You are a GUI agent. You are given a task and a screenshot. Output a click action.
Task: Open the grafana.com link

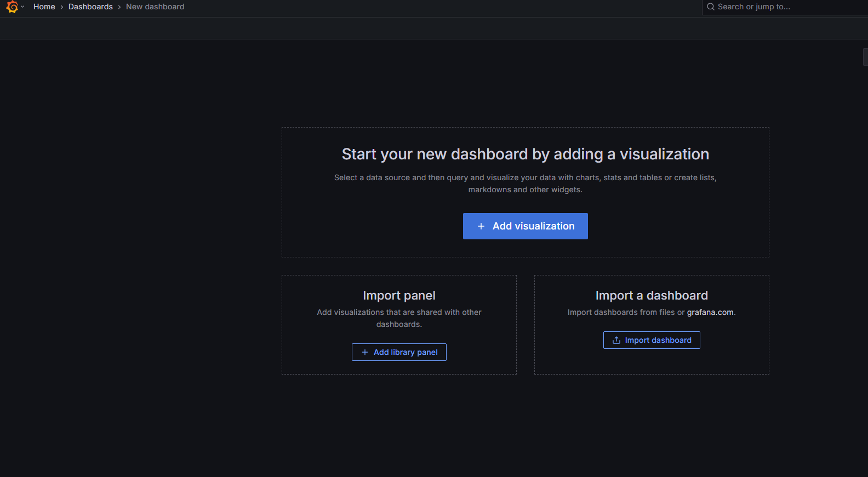coord(710,312)
